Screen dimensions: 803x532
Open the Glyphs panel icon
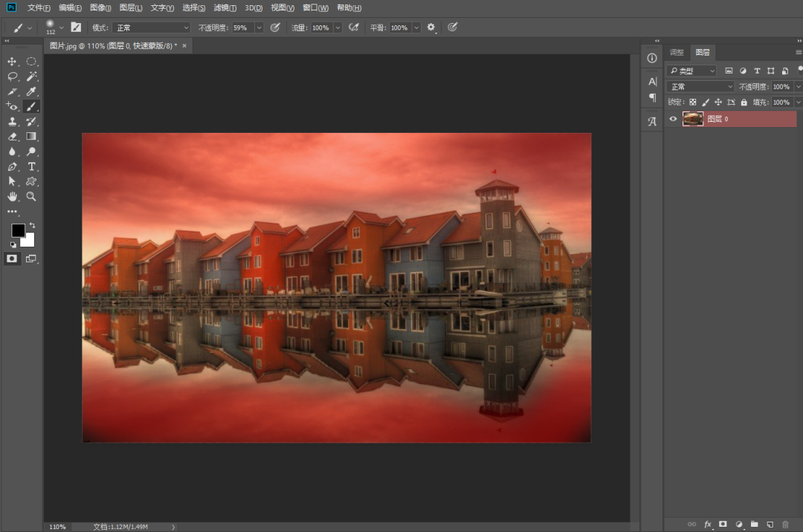click(x=652, y=122)
